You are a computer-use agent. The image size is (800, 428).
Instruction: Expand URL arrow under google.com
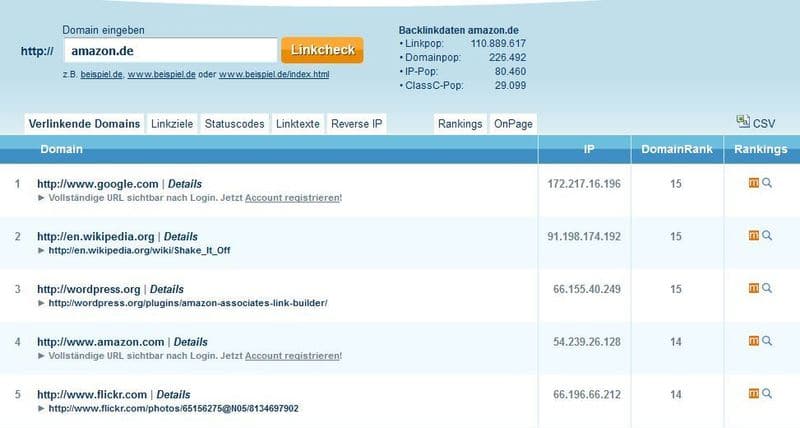[41, 198]
